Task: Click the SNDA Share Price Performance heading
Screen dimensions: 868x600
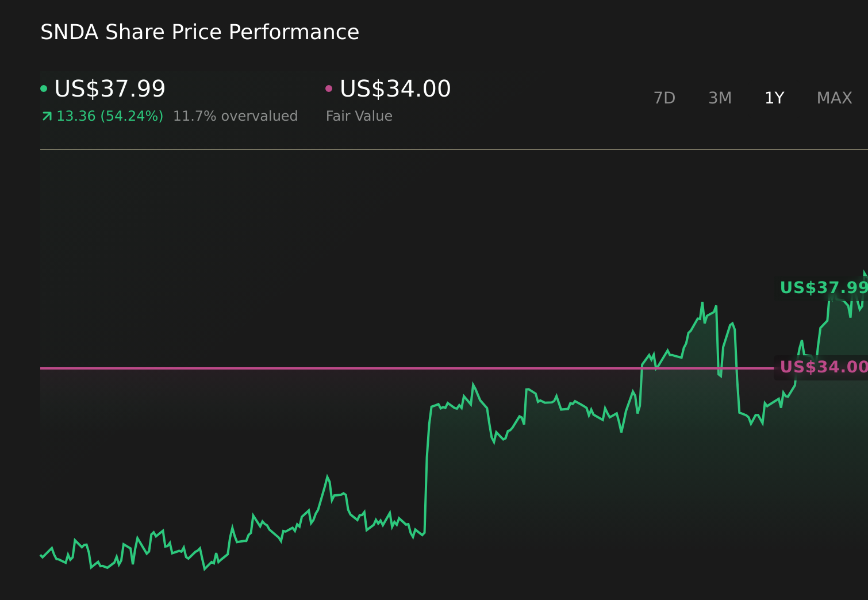Action: [199, 32]
